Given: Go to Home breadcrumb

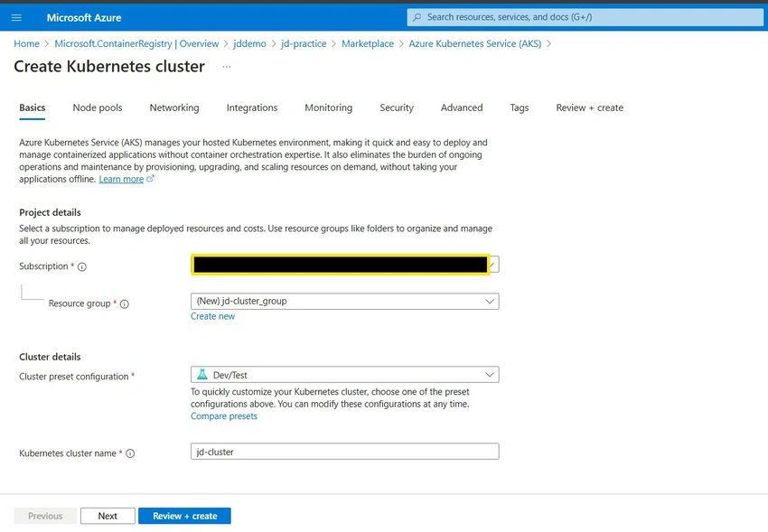Looking at the screenshot, I should [26, 43].
